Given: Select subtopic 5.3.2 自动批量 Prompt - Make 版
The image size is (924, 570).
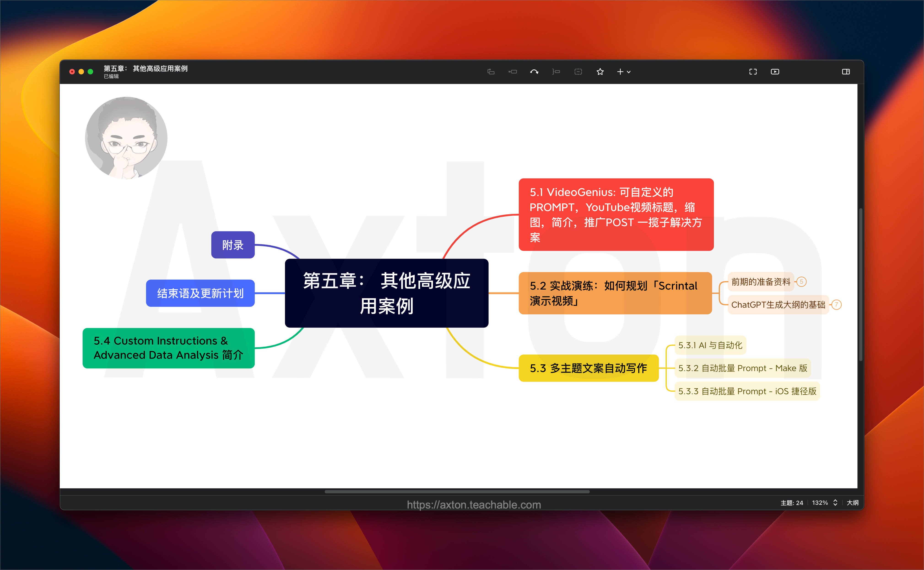Looking at the screenshot, I should 743,368.
